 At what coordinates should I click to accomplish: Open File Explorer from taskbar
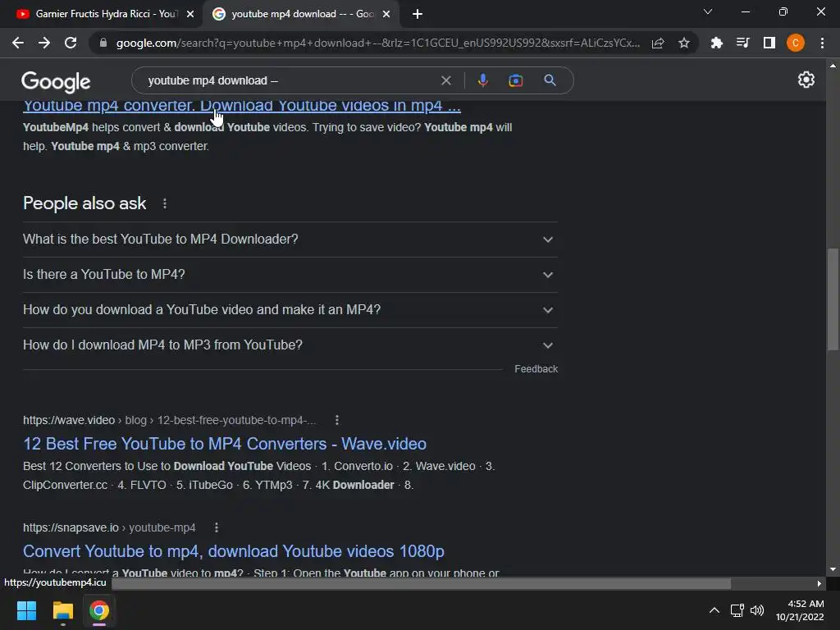click(62, 610)
